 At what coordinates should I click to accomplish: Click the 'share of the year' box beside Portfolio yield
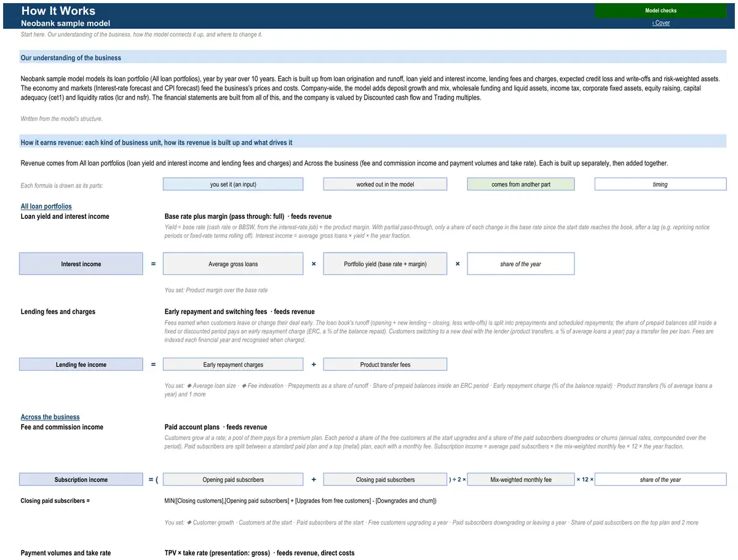pyautogui.click(x=521, y=264)
